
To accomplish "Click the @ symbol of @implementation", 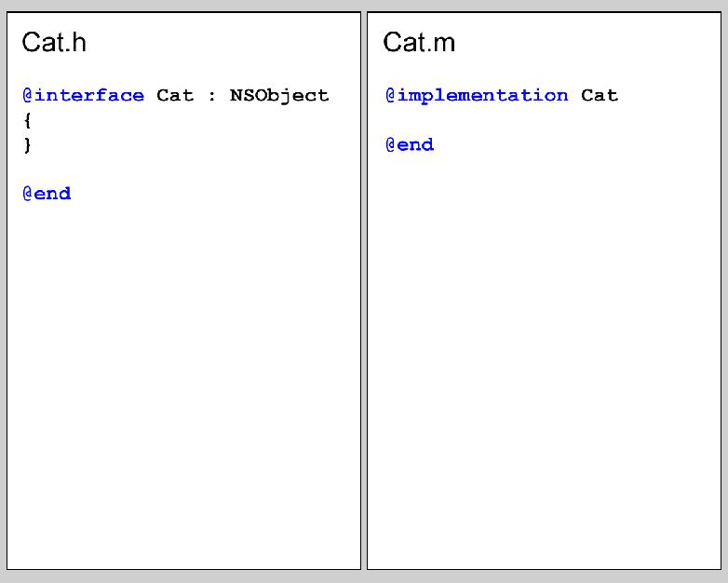I will [x=391, y=95].
